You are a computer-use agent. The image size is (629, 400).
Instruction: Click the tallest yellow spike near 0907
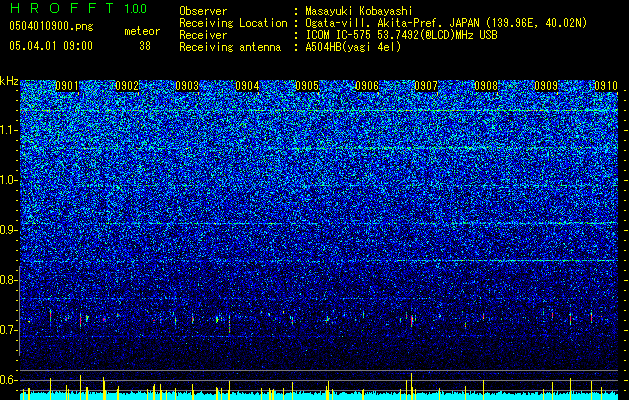[x=412, y=386]
